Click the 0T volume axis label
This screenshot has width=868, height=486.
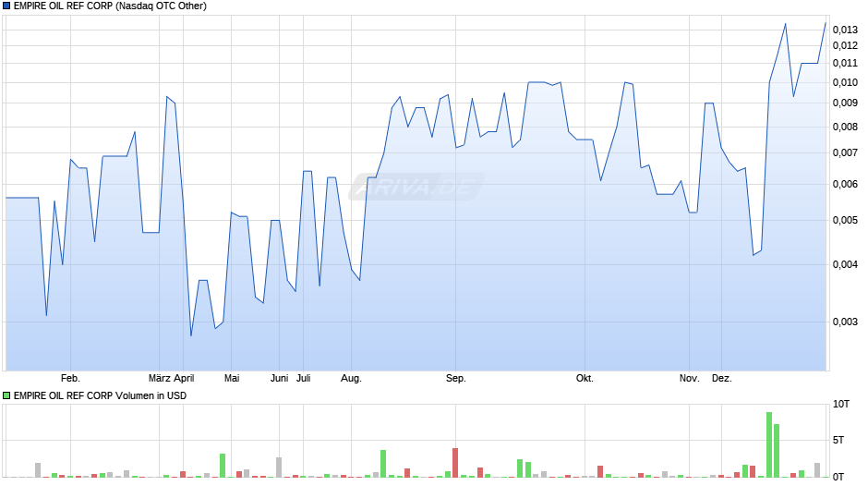838,477
